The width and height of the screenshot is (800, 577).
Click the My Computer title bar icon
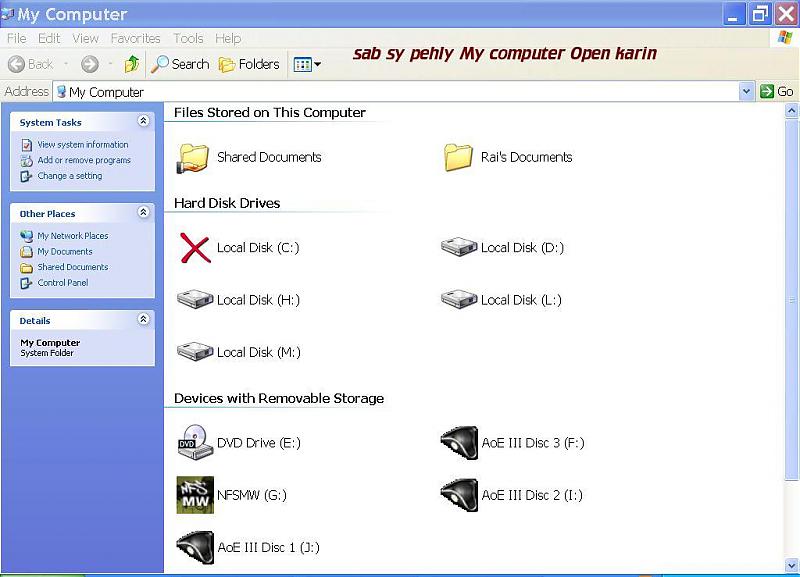click(x=7, y=14)
